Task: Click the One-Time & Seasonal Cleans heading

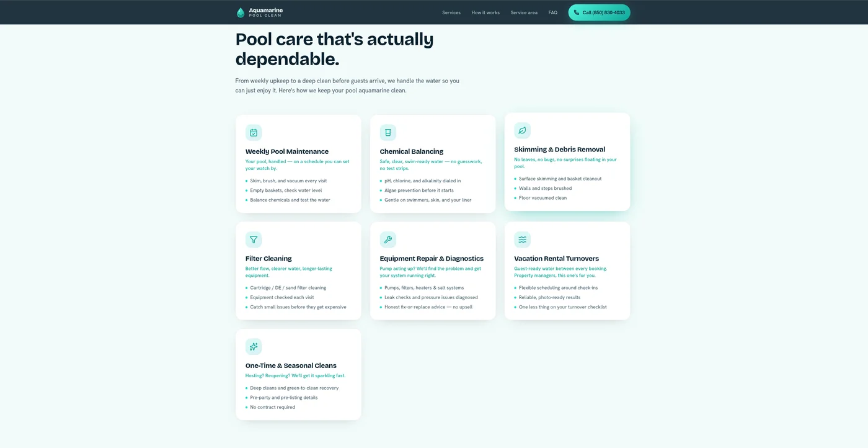Action: pyautogui.click(x=291, y=365)
